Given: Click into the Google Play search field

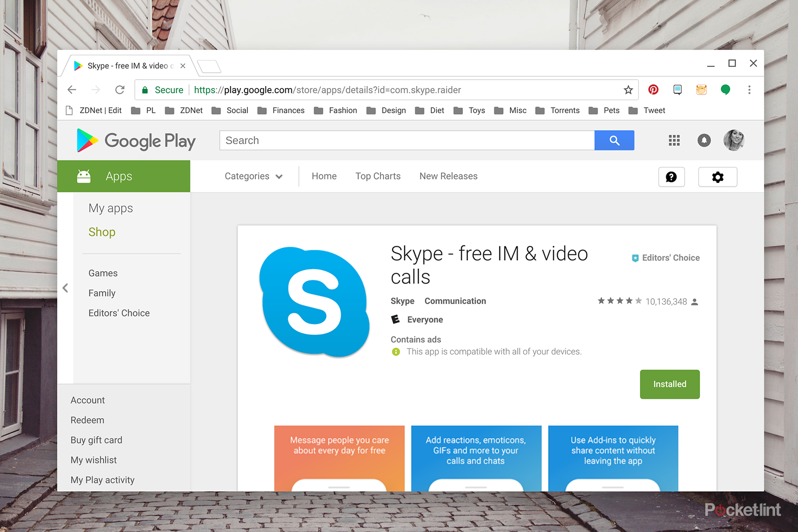Looking at the screenshot, I should (406, 141).
